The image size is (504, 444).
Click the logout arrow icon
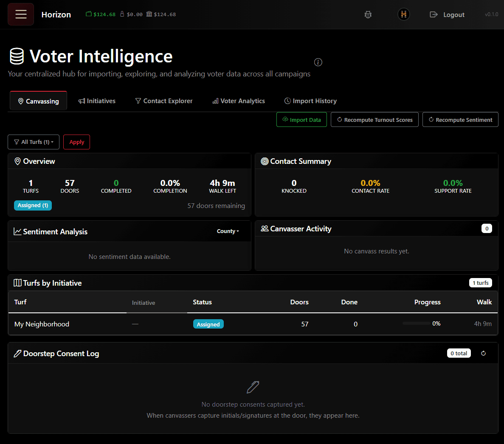click(434, 14)
